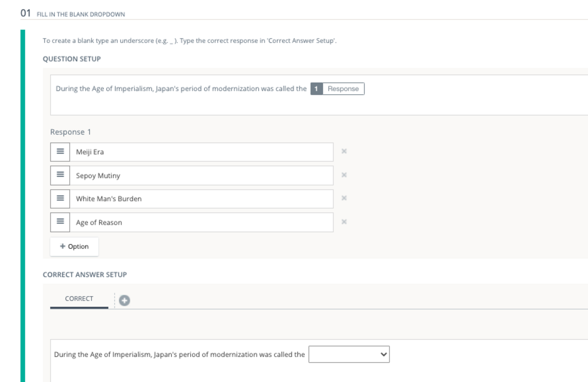Viewport: 588px width, 382px height.
Task: Click drag handle for Sepoy Mutiny option
Action: (x=60, y=175)
